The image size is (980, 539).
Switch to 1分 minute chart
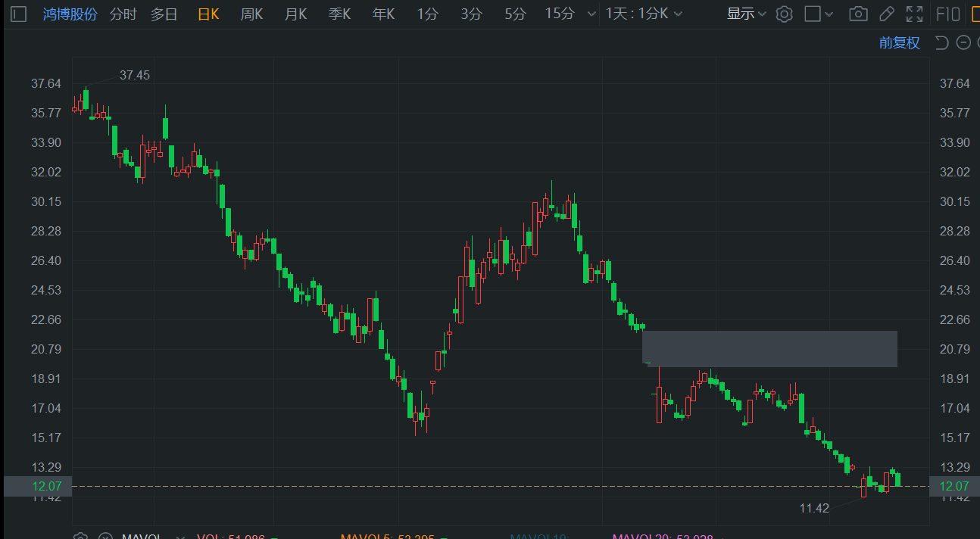[x=427, y=14]
